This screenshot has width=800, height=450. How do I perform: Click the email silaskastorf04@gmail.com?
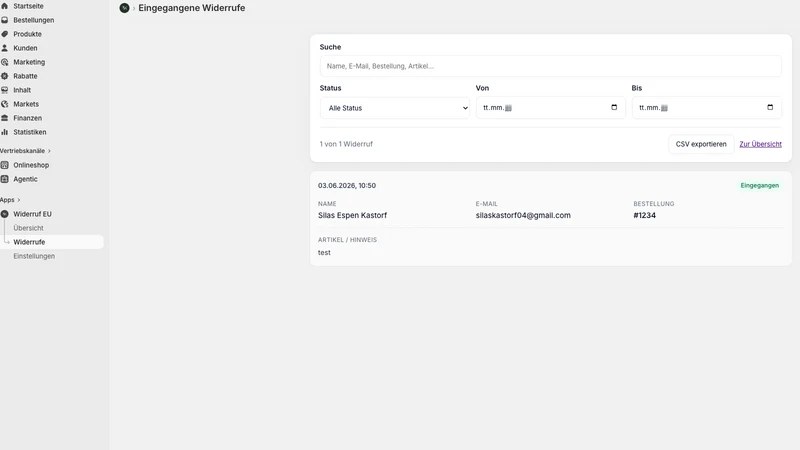tap(523, 215)
